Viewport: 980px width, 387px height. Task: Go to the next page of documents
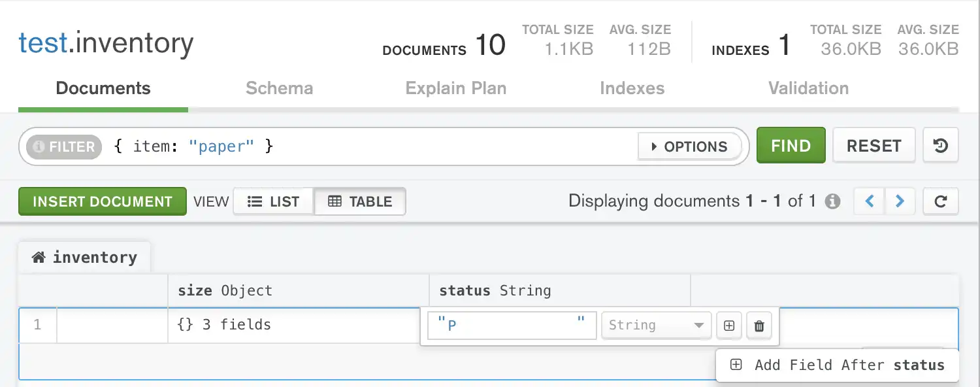900,201
